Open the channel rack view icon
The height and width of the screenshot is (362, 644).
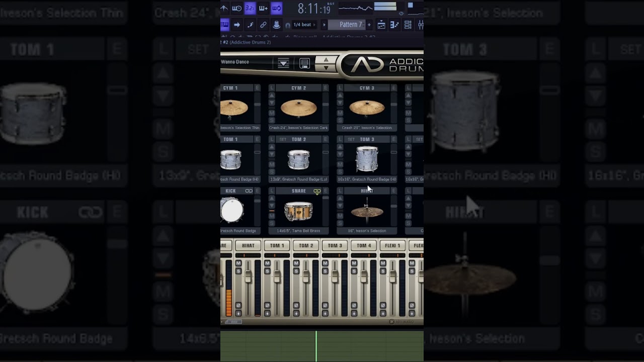408,25
